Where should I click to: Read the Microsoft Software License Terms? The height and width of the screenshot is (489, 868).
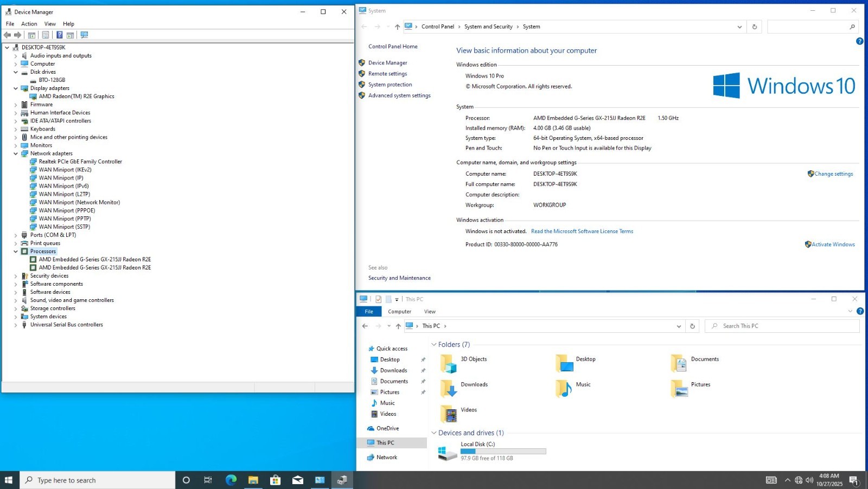click(x=582, y=231)
